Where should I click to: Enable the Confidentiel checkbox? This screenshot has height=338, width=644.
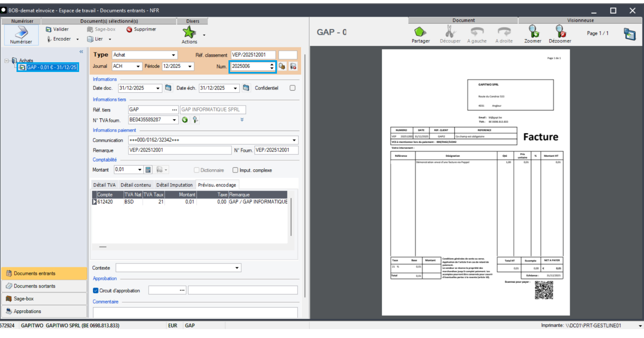292,88
